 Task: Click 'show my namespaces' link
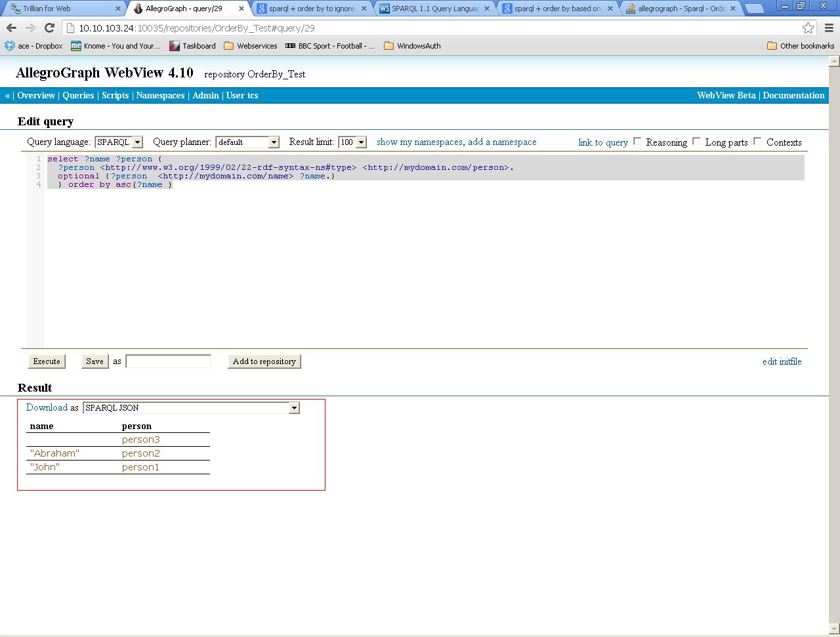pyautogui.click(x=419, y=142)
